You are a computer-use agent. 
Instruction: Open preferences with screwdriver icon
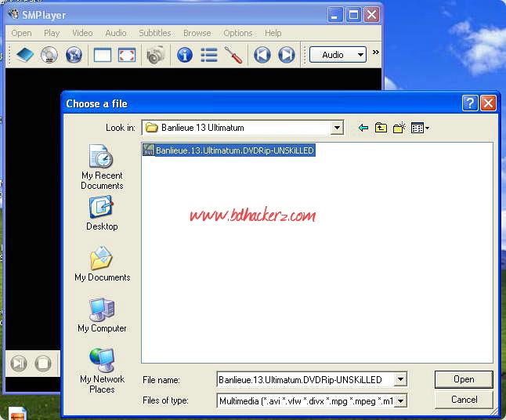(233, 55)
